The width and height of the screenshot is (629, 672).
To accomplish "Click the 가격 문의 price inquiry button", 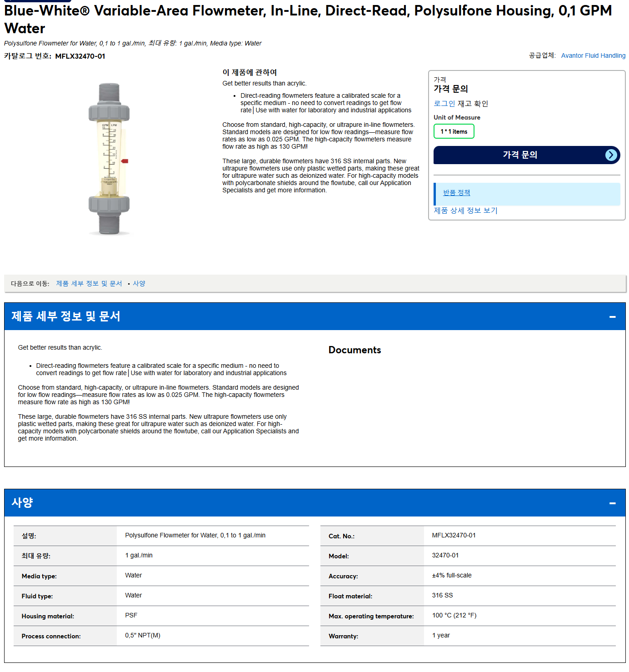I will click(x=526, y=155).
